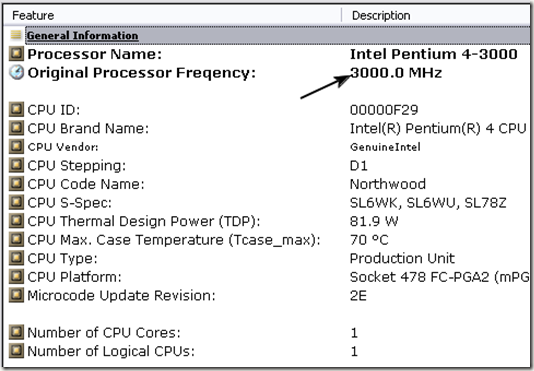The width and height of the screenshot is (534, 371).
Task: Click the chip icon beside CPU S-Spec
Action: 16,202
